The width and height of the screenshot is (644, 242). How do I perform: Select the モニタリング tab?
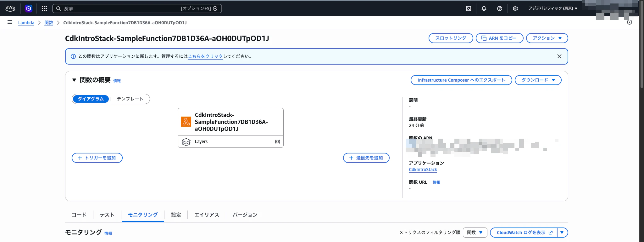coord(143,215)
